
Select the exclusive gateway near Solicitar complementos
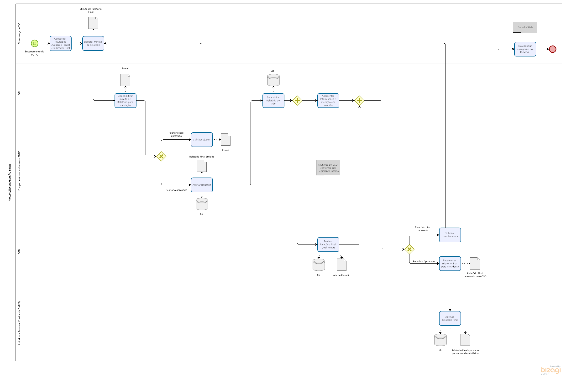point(409,249)
